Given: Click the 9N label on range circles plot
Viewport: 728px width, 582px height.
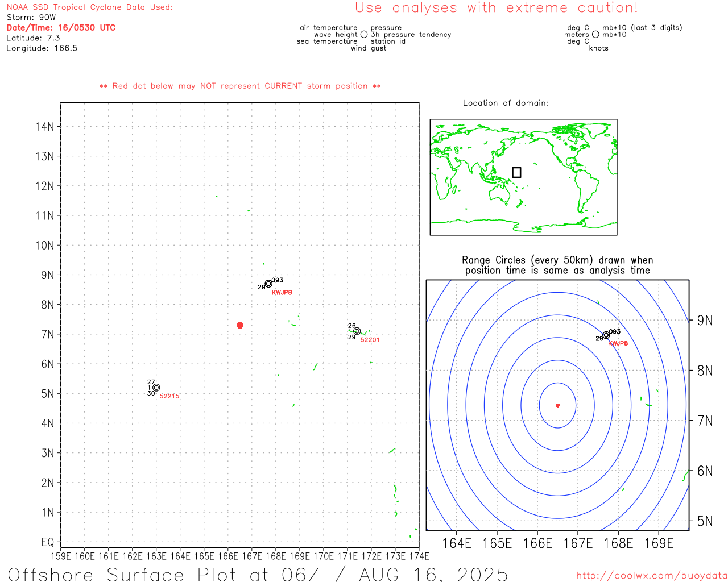Looking at the screenshot, I should point(705,320).
